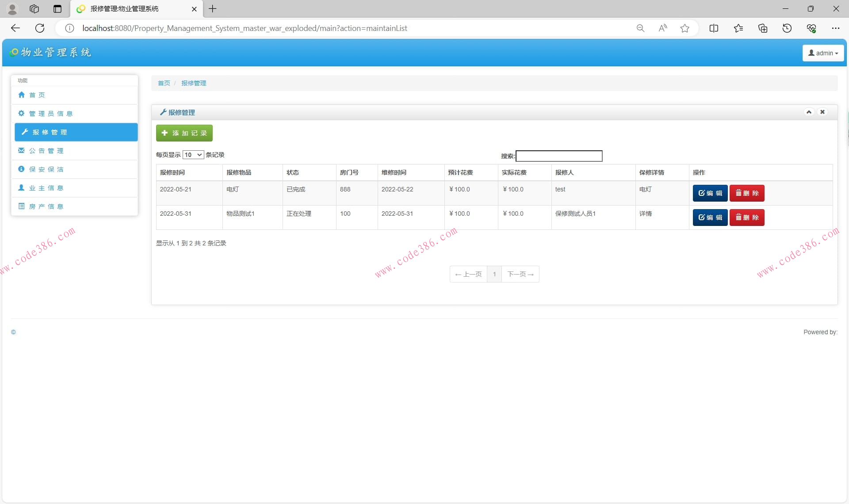Open browser collections icon
The width and height of the screenshot is (849, 504).
click(x=763, y=28)
